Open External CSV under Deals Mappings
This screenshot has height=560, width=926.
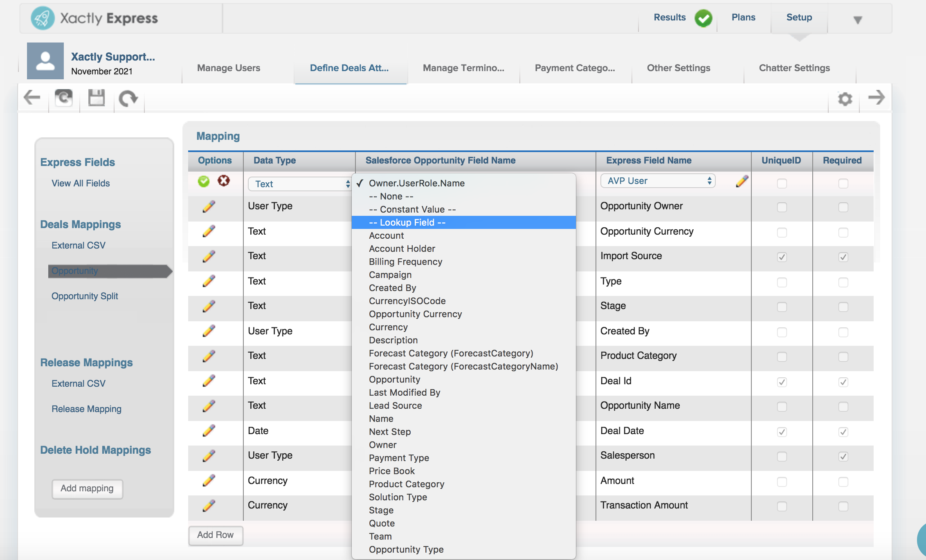[79, 245]
